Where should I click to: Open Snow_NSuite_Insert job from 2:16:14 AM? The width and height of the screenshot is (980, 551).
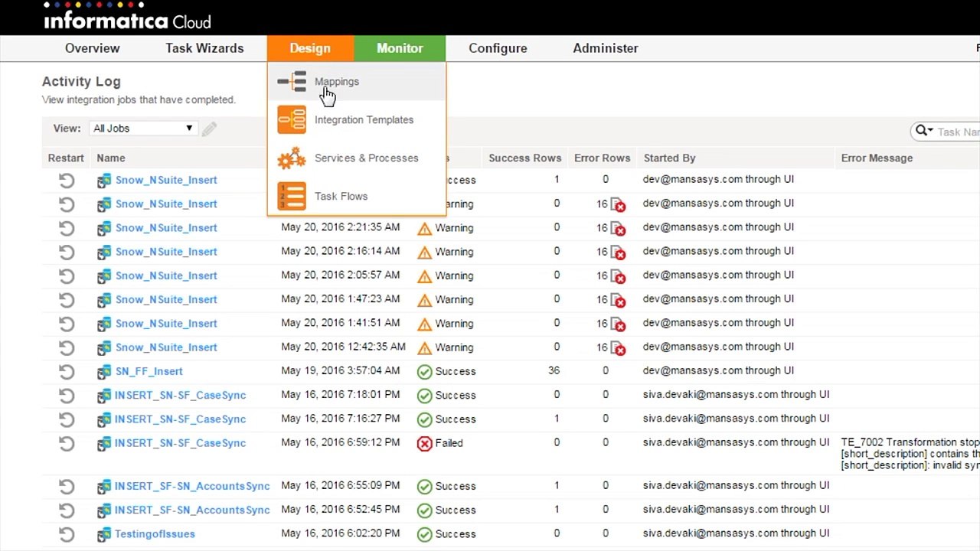tap(166, 251)
